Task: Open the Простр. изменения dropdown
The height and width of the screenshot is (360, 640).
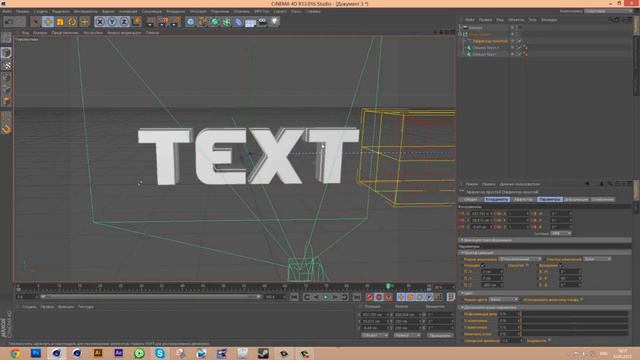Action: 597,259
